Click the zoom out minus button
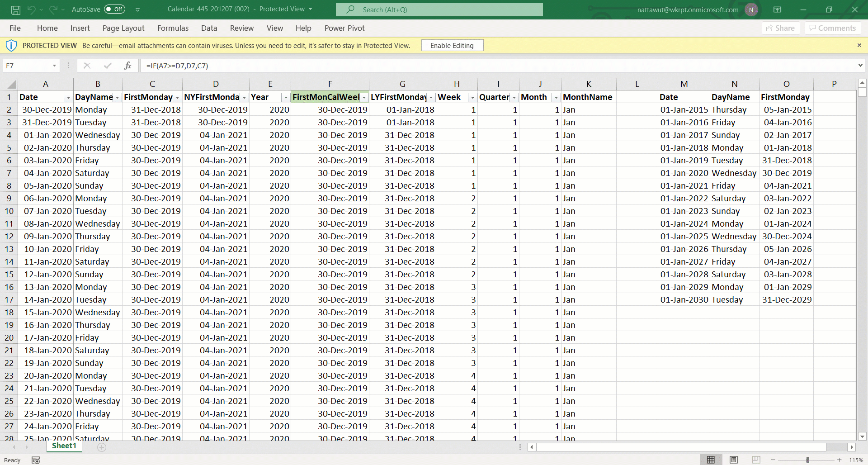This screenshot has height=465, width=868. pyautogui.click(x=773, y=460)
